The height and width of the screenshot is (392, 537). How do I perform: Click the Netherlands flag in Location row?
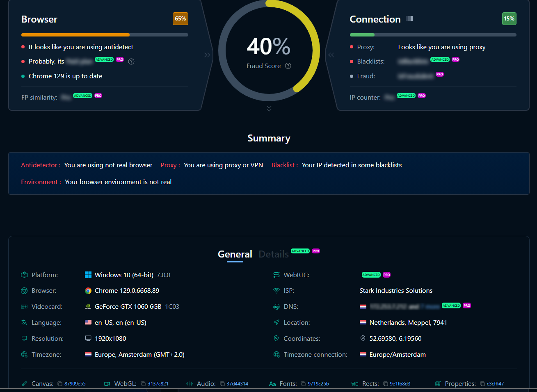363,323
